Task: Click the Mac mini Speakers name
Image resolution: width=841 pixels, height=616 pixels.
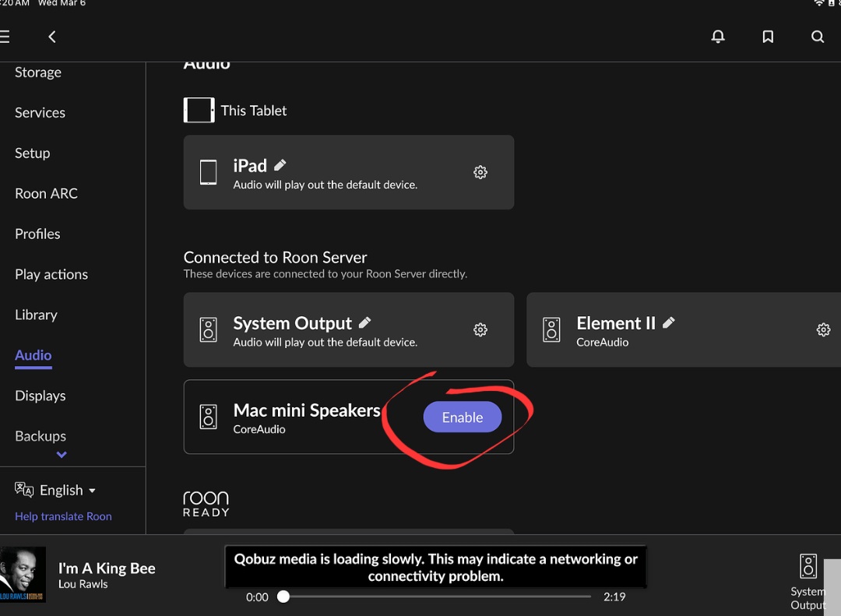Action: (x=307, y=410)
